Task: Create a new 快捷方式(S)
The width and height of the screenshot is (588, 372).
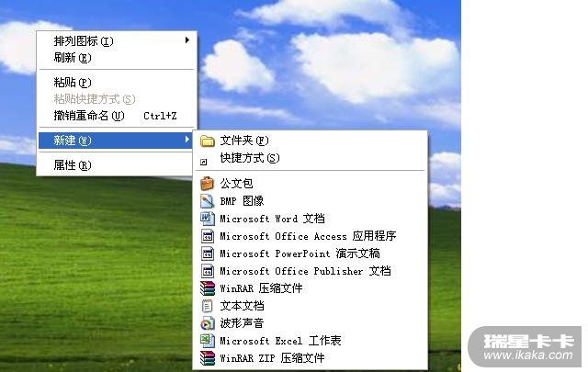Action: (x=311, y=158)
